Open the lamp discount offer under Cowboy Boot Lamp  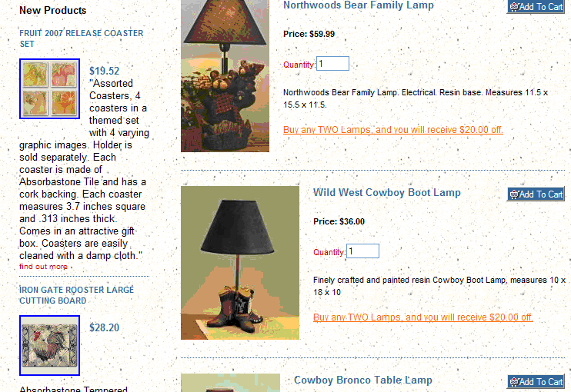click(x=422, y=317)
